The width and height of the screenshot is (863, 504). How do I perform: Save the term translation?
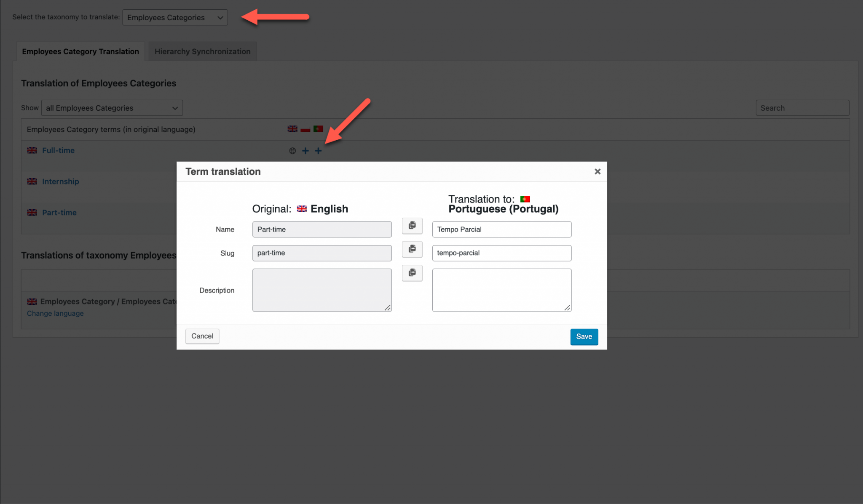(584, 336)
